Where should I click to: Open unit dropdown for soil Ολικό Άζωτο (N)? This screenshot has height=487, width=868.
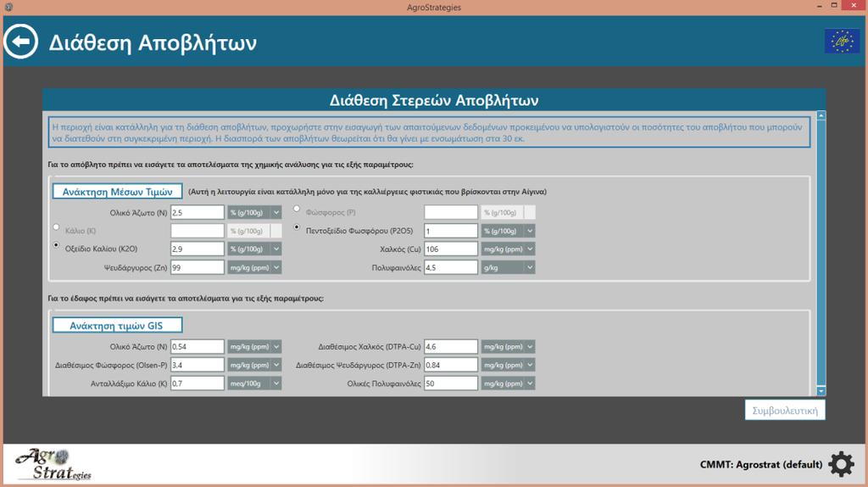(x=254, y=347)
